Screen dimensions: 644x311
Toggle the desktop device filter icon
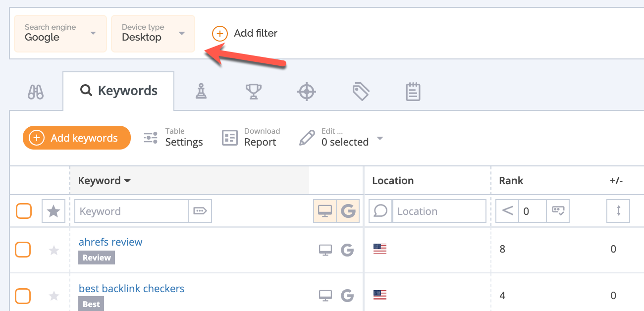(325, 211)
